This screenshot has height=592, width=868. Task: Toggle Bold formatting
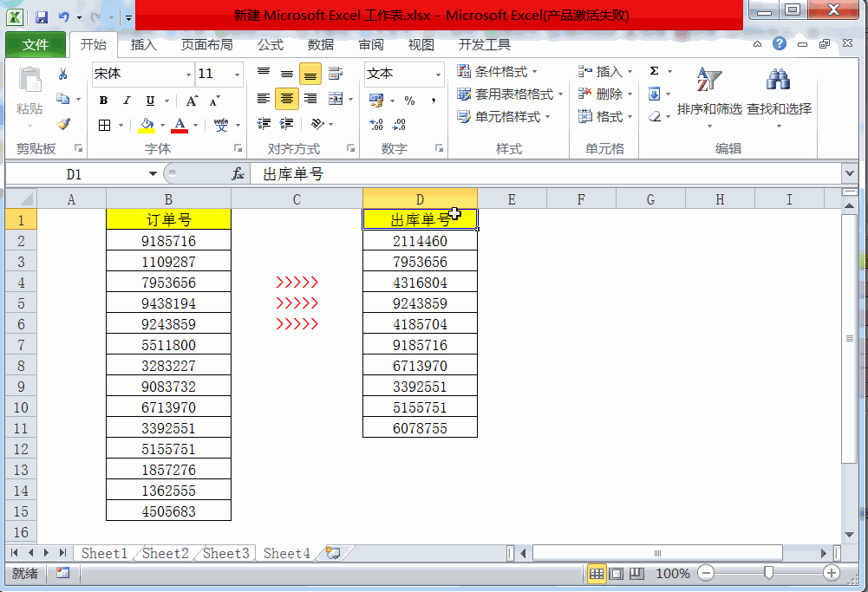click(x=103, y=101)
